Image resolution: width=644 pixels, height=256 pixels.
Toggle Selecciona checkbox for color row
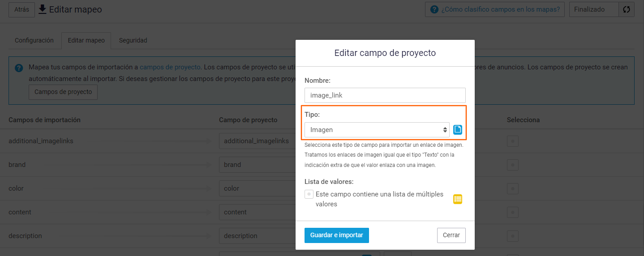tap(513, 188)
